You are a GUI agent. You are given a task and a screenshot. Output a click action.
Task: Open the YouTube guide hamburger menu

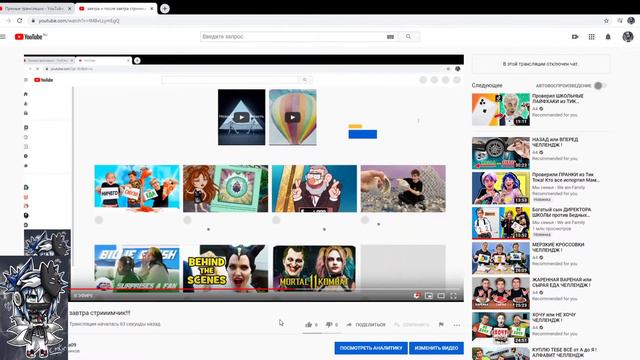coord(3,37)
